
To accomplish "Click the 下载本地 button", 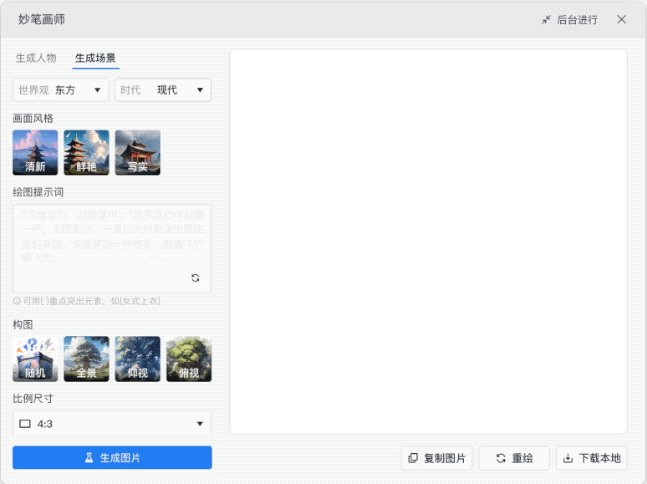I will [592, 458].
